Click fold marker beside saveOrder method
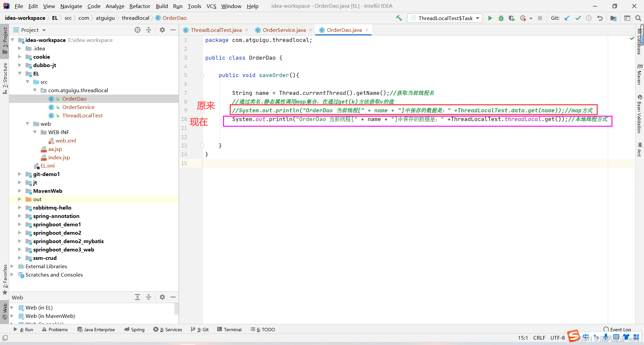This screenshot has height=345, width=644. (202, 75)
